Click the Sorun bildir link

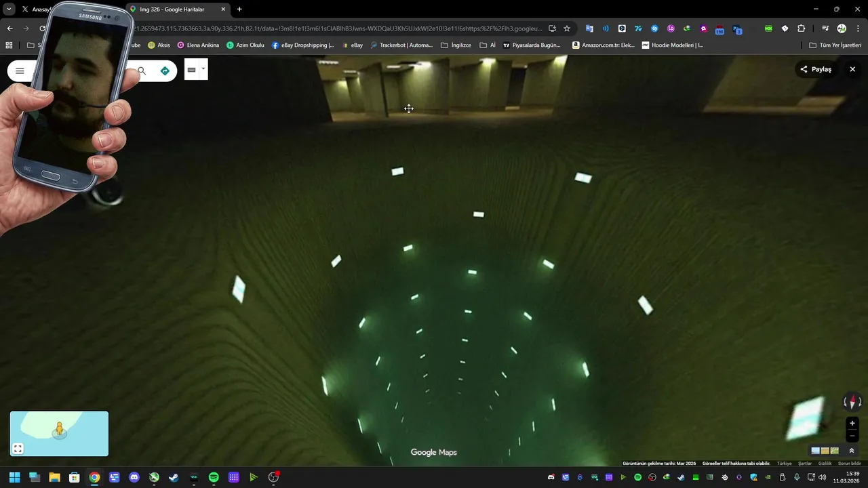pyautogui.click(x=850, y=464)
